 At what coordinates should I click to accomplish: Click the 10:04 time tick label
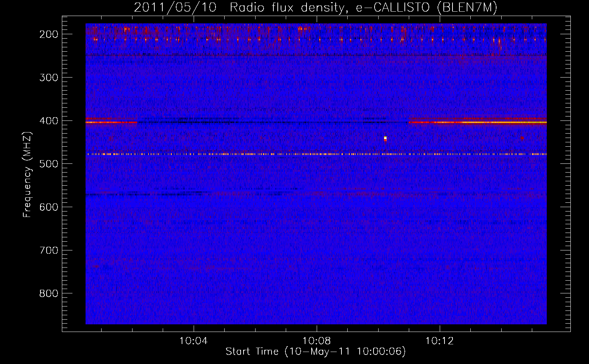pos(194,341)
